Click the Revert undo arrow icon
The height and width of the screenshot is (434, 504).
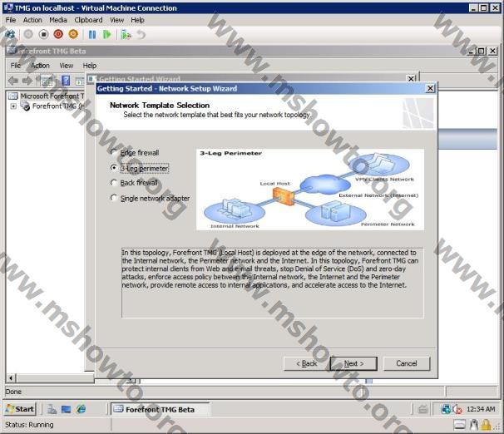[141, 34]
